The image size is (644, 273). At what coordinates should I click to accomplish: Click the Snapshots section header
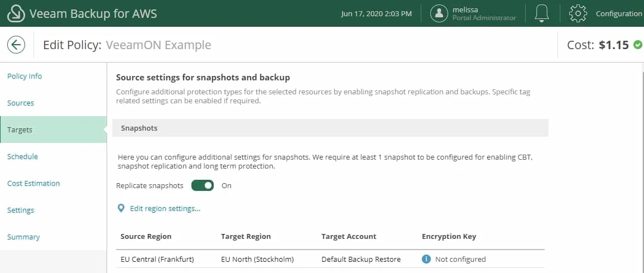point(330,128)
